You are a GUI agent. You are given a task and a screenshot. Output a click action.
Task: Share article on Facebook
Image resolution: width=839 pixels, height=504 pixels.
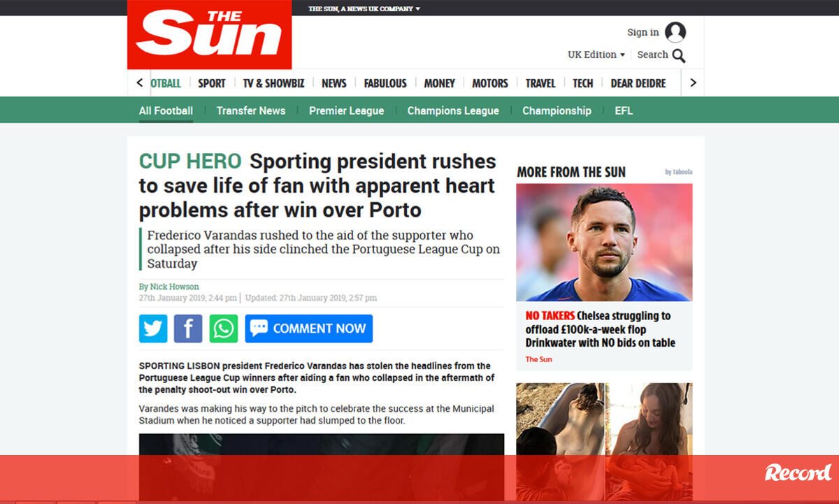(x=188, y=329)
